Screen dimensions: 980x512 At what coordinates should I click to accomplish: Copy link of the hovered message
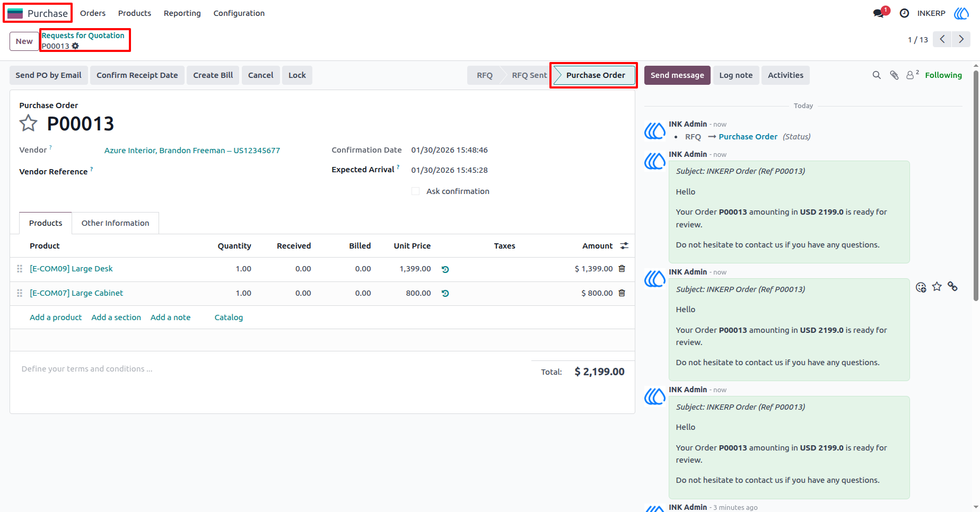point(953,287)
